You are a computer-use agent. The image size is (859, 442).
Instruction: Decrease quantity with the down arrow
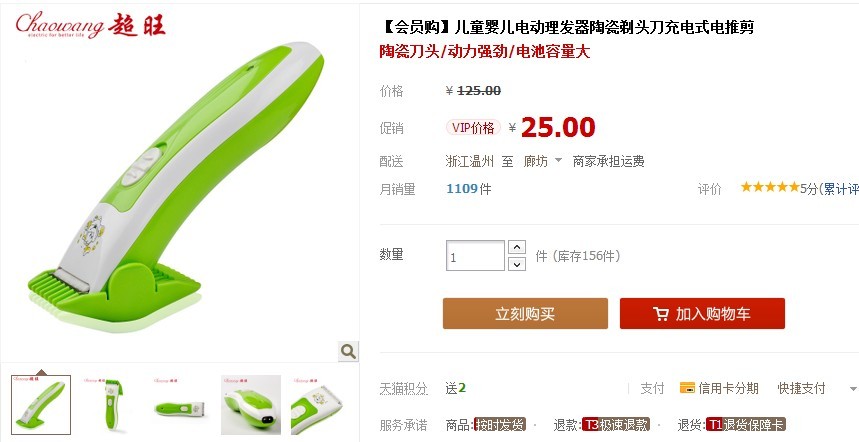pos(517,264)
